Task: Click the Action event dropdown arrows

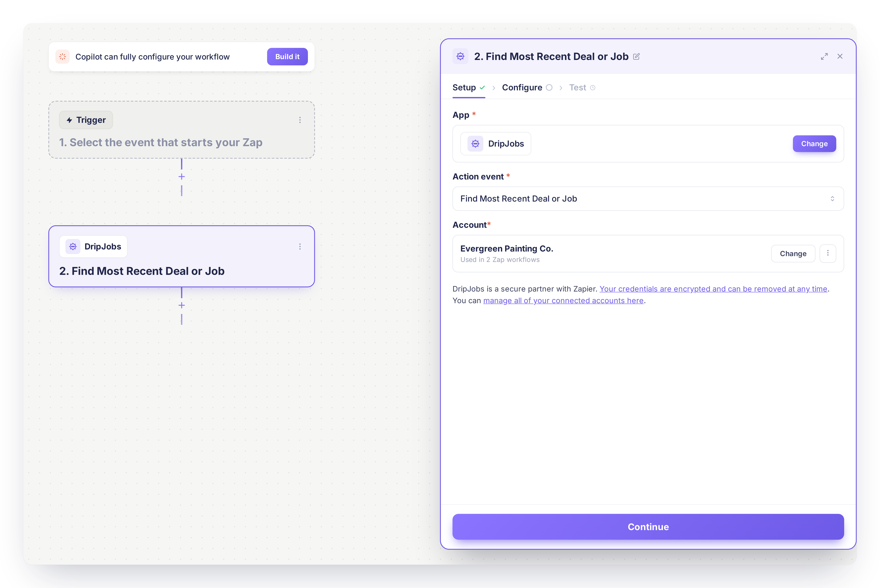Action: point(832,199)
